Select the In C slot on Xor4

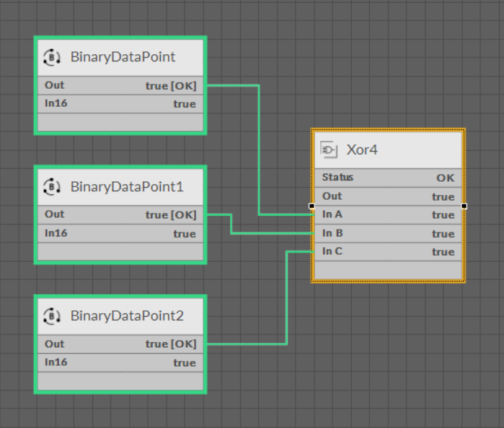[x=388, y=251]
